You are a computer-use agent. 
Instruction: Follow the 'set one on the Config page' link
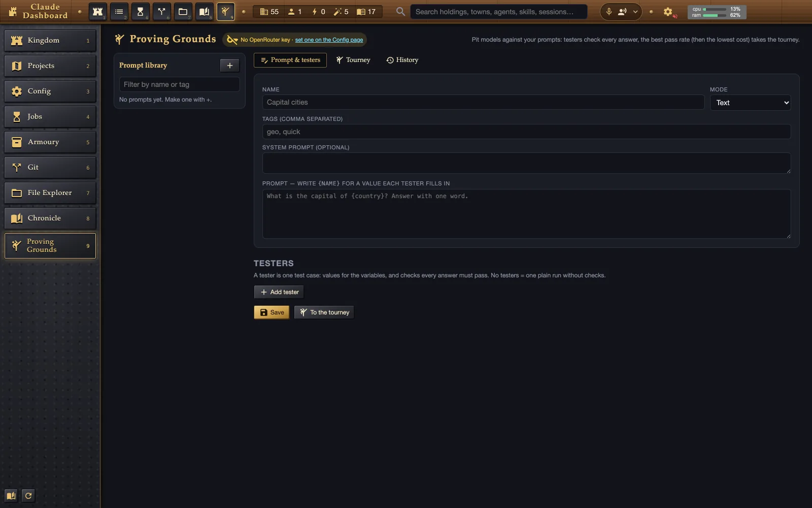329,40
